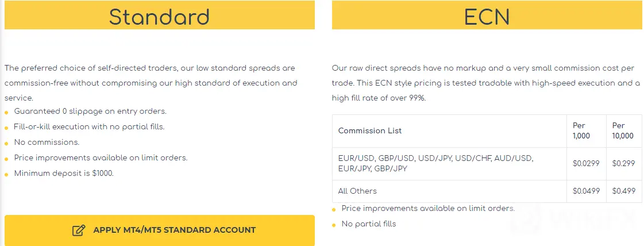Click the Per 10,000 column header
This screenshot has height=246, width=644.
click(624, 131)
